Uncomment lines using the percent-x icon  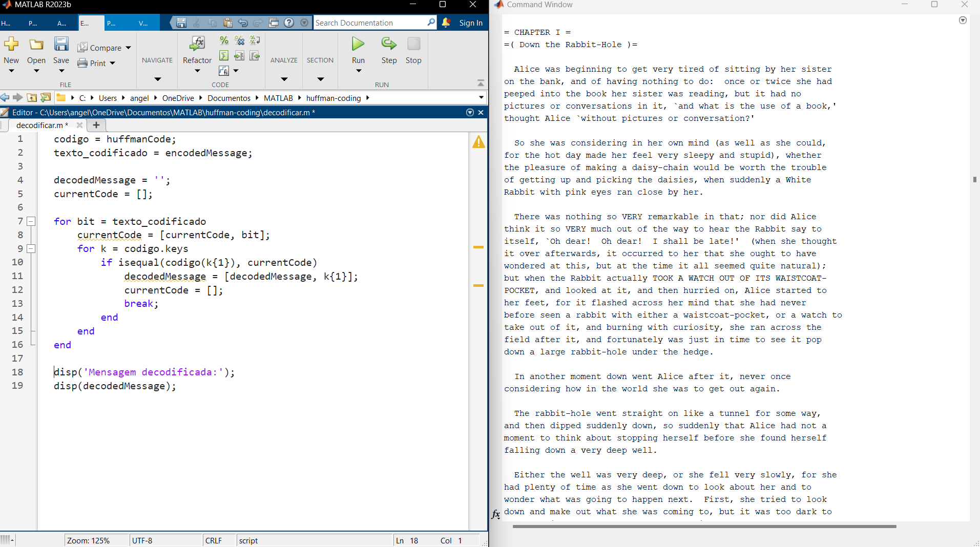[x=239, y=40]
